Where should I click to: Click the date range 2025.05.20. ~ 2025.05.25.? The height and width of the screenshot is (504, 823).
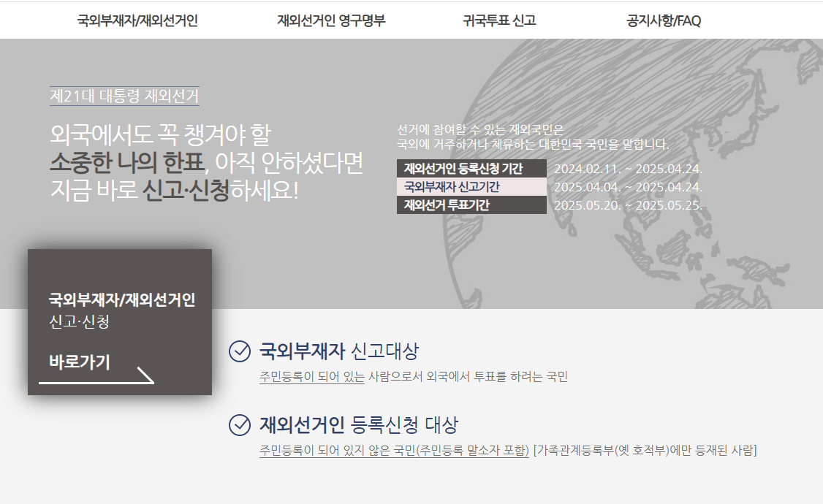tap(629, 205)
